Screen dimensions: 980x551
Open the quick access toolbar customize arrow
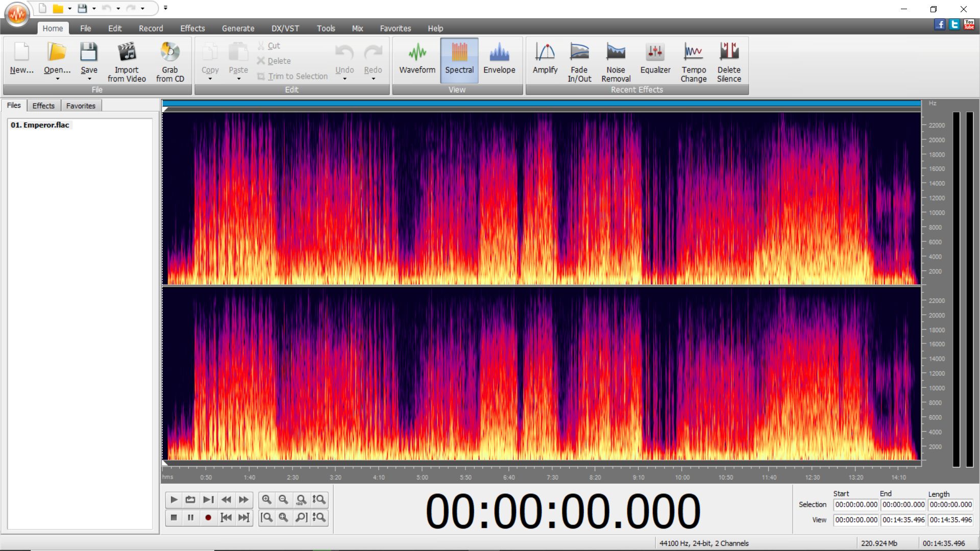pyautogui.click(x=165, y=8)
